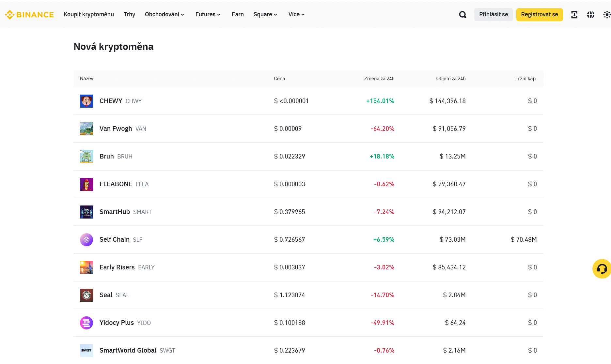The image size is (611, 364).
Task: Click the -49.91% change value
Action: tap(382, 323)
